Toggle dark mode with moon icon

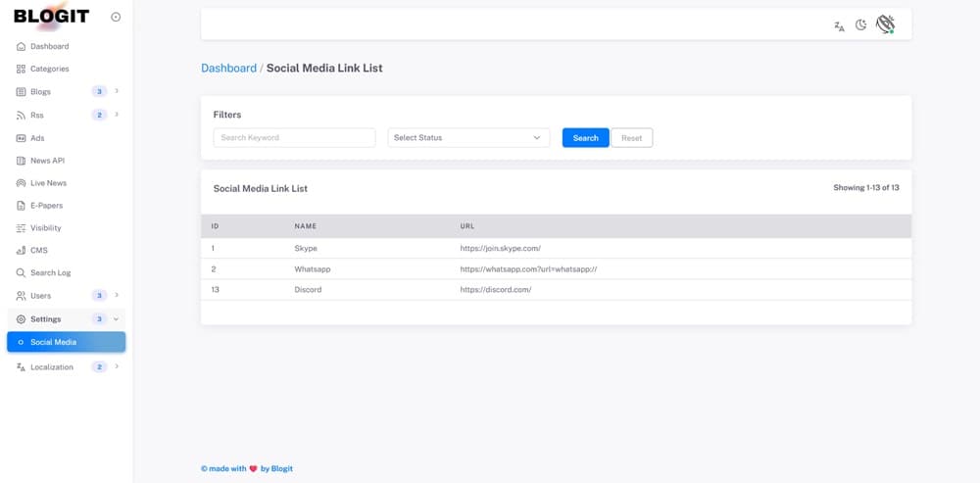[860, 25]
